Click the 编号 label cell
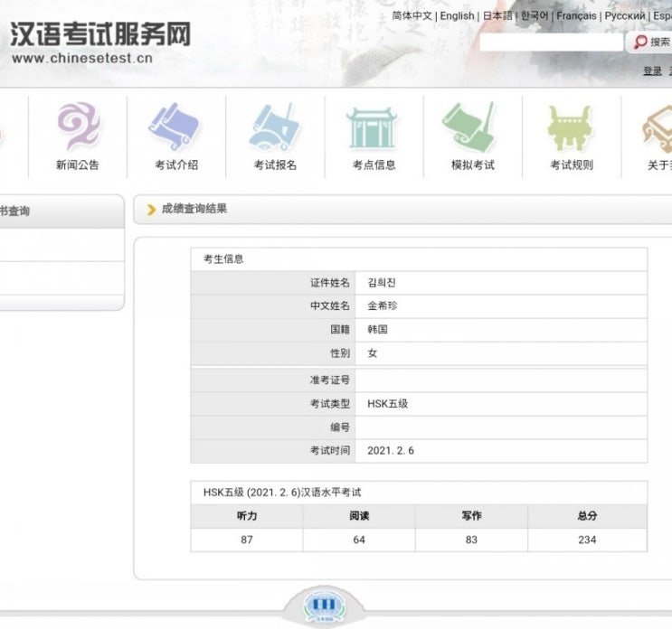672x629 pixels. click(273, 427)
